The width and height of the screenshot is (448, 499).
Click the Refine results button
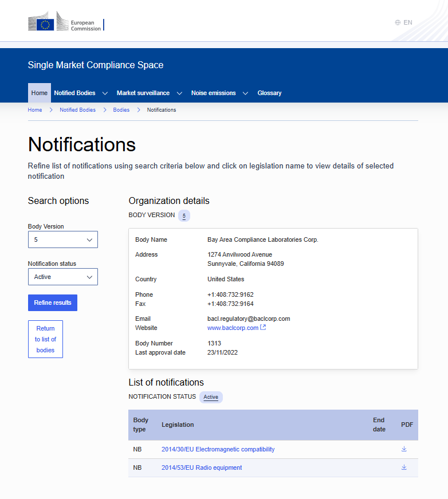(x=53, y=302)
